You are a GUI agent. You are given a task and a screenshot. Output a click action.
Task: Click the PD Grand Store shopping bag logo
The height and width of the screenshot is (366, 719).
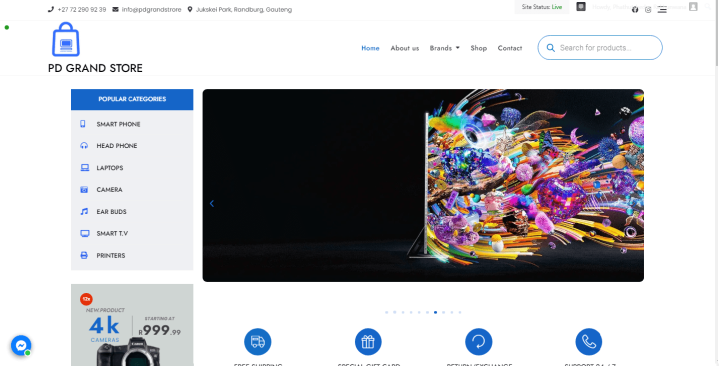click(x=66, y=39)
